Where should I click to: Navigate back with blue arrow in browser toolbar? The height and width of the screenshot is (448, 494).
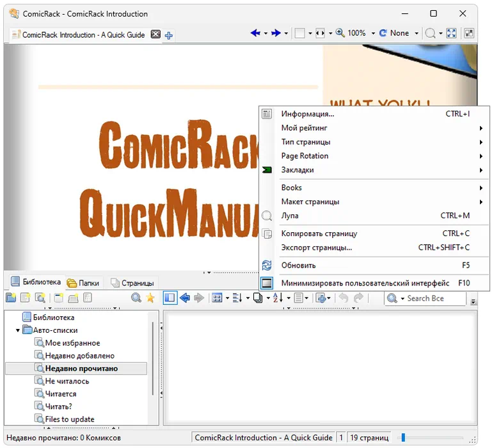(185, 298)
